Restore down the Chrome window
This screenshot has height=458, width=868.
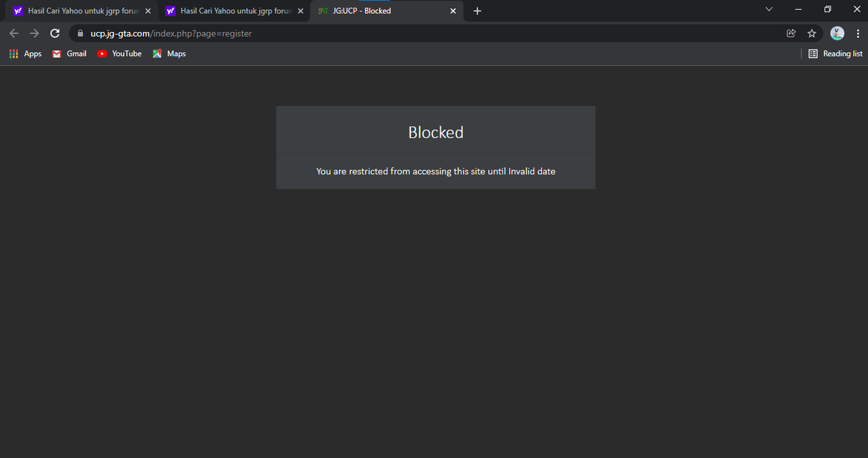tap(827, 9)
